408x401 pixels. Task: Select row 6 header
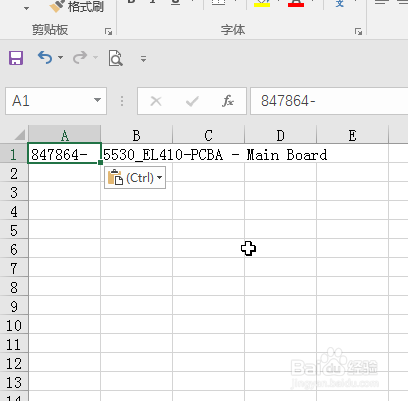pos(14,249)
